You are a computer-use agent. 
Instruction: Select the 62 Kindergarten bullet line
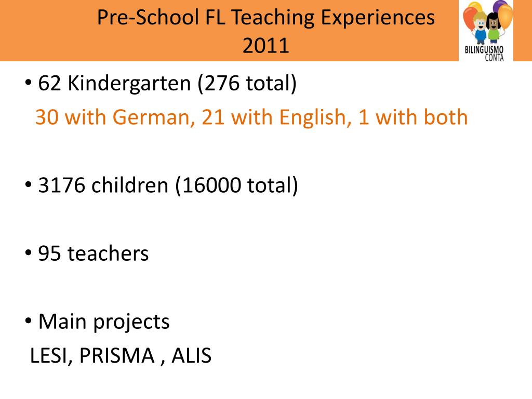161,83
